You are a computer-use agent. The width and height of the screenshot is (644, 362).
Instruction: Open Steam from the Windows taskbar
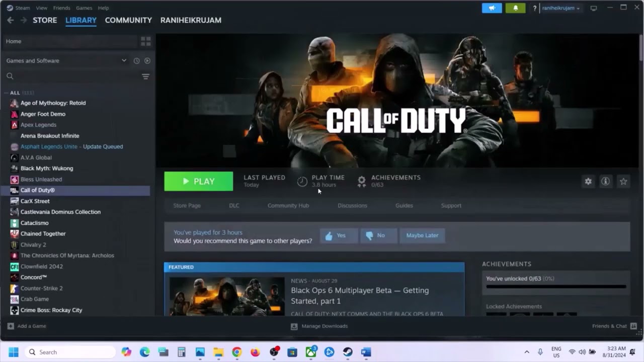click(348, 352)
